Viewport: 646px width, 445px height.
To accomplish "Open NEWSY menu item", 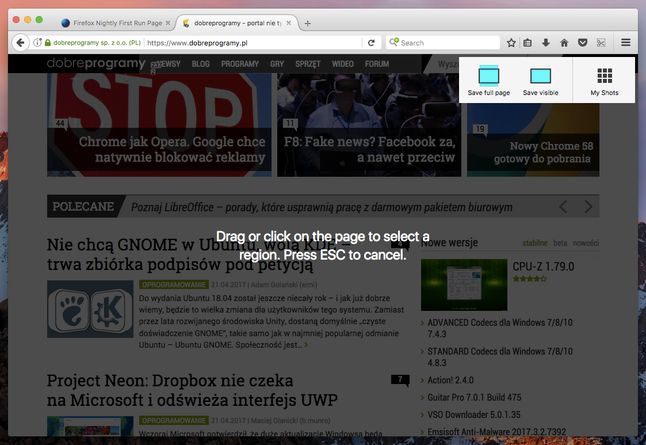I will (x=166, y=64).
